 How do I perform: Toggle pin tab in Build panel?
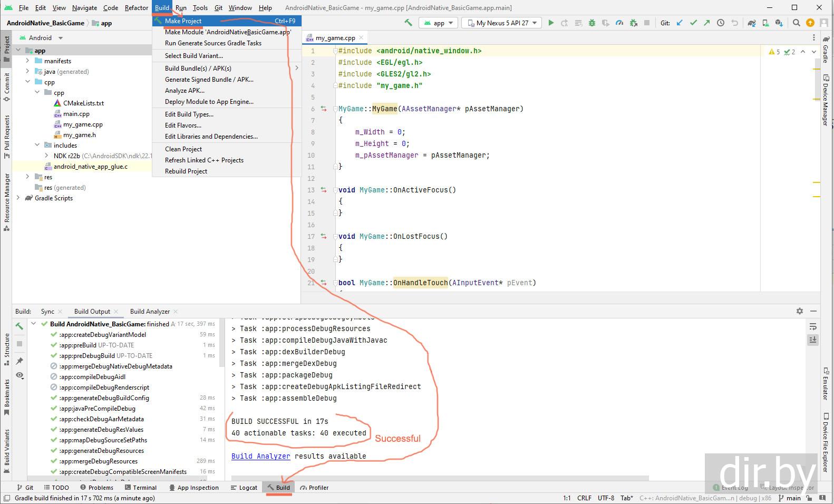click(20, 361)
